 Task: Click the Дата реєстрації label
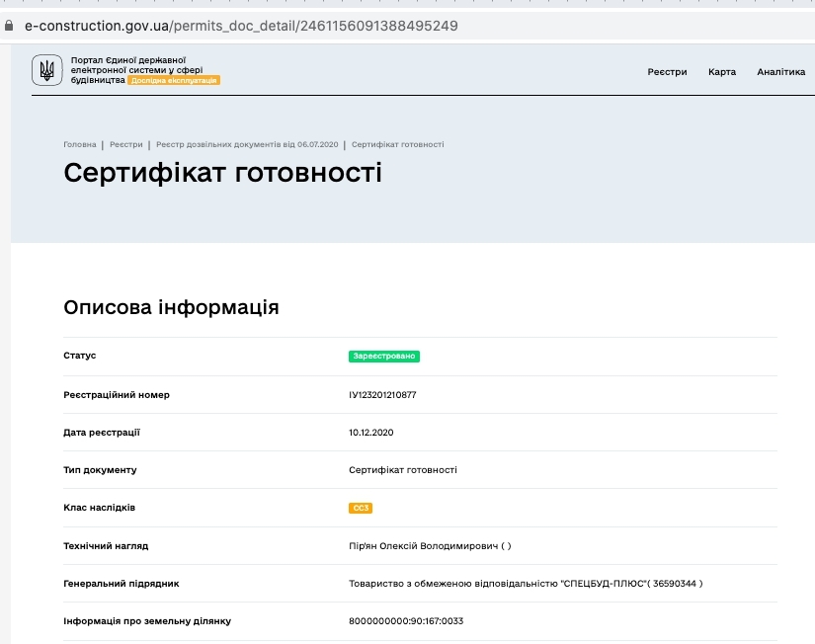(102, 433)
